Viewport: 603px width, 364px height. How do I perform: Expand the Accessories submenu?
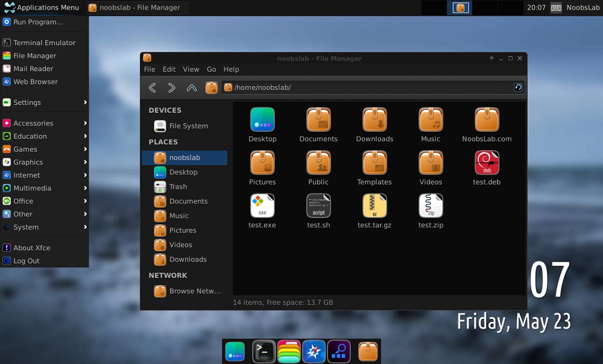tap(45, 124)
